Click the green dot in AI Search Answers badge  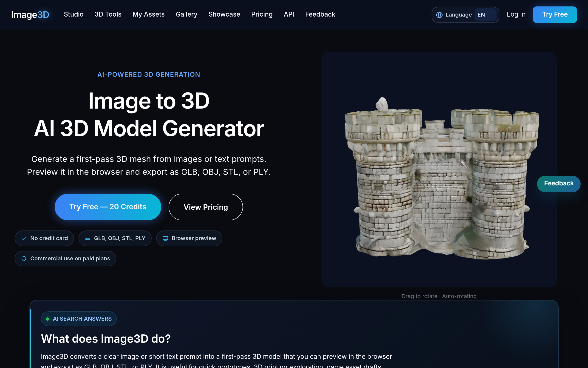tap(48, 319)
